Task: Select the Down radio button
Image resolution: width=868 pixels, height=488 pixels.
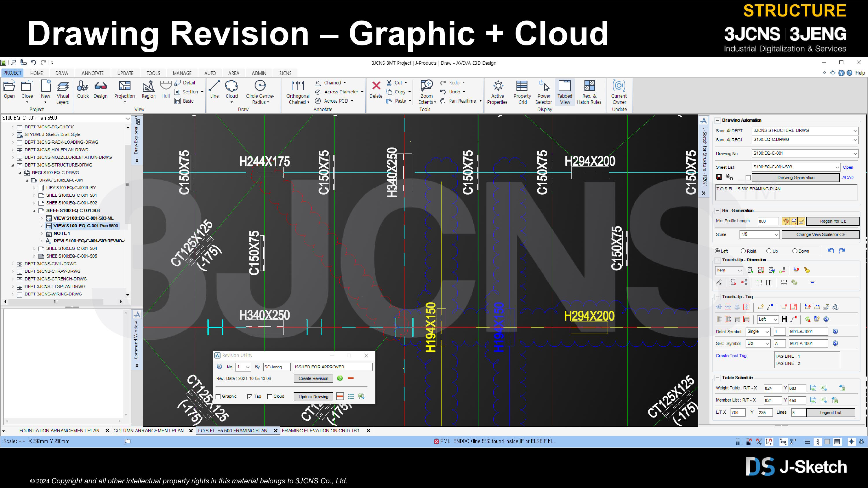Action: pos(795,251)
